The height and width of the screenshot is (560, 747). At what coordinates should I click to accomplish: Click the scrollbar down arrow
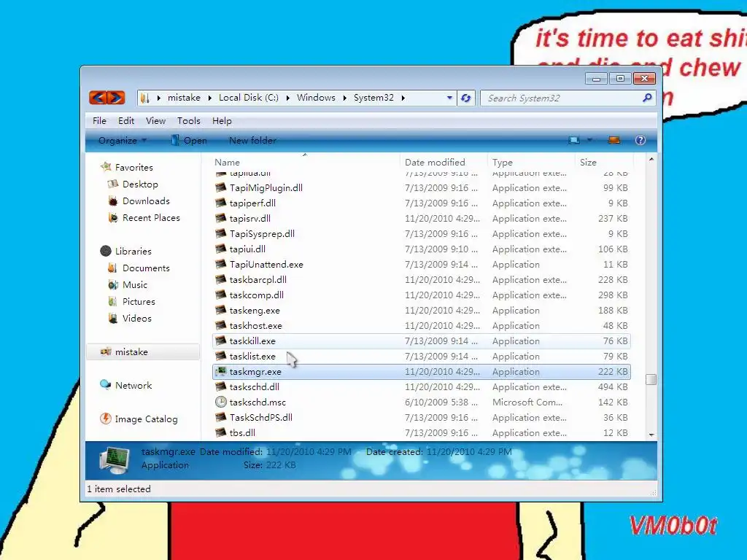point(651,435)
